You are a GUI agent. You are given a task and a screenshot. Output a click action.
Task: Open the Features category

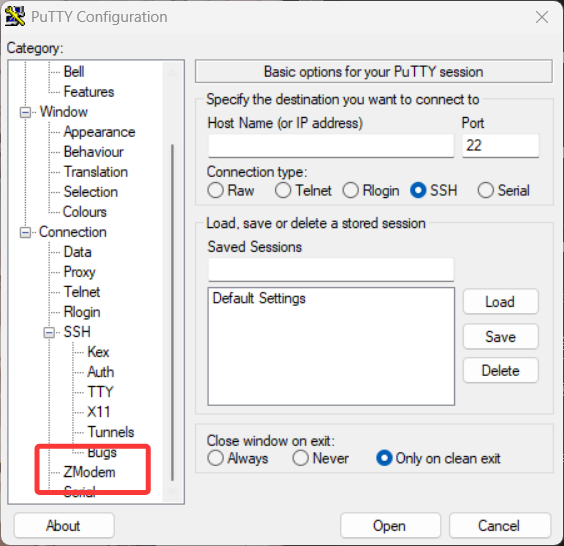89,92
